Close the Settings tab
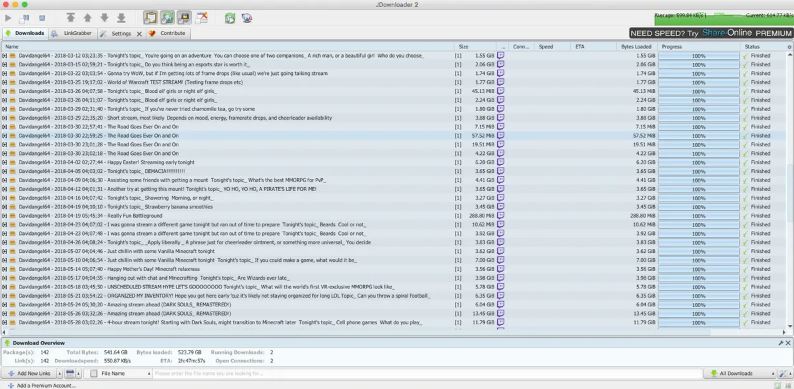The width and height of the screenshot is (794, 389). click(139, 34)
